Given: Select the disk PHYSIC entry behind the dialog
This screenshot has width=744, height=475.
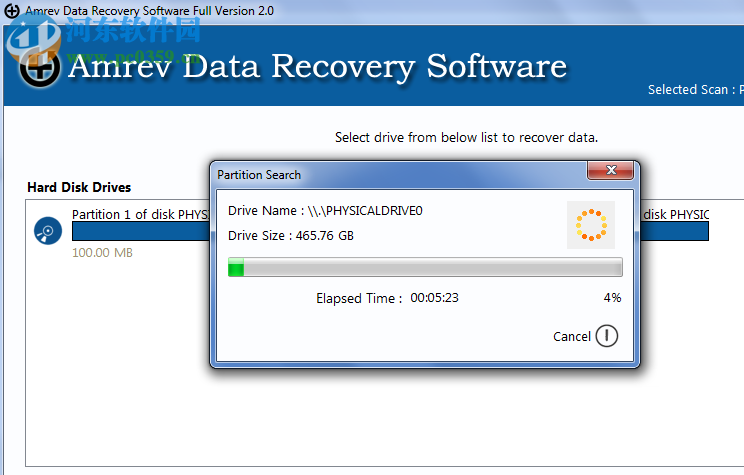Looking at the screenshot, I should (x=676, y=214).
